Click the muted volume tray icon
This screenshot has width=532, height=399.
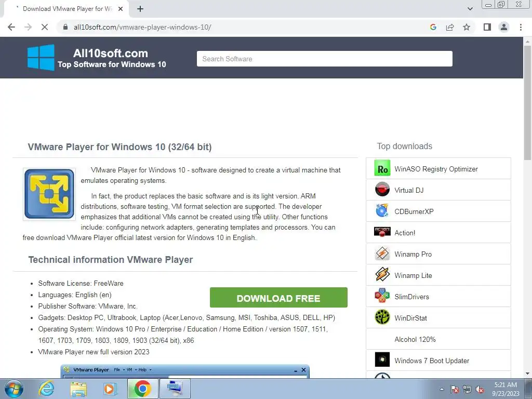tap(480, 390)
